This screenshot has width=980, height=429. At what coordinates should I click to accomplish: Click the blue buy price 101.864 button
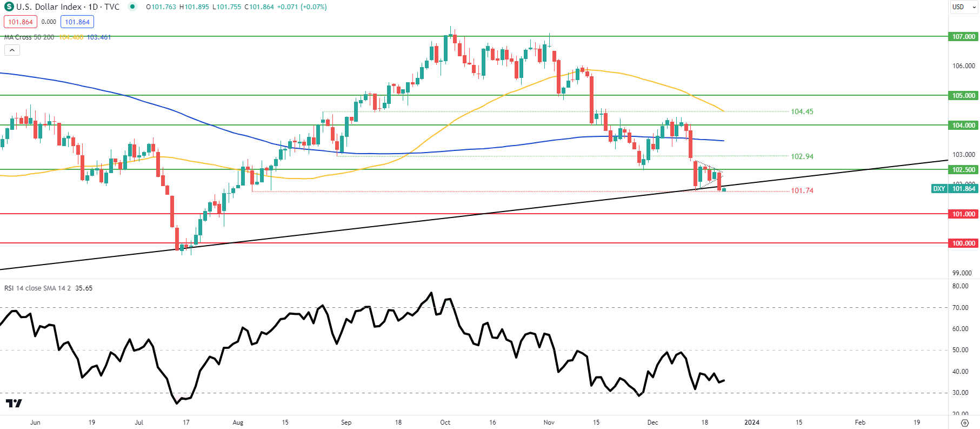(x=77, y=22)
